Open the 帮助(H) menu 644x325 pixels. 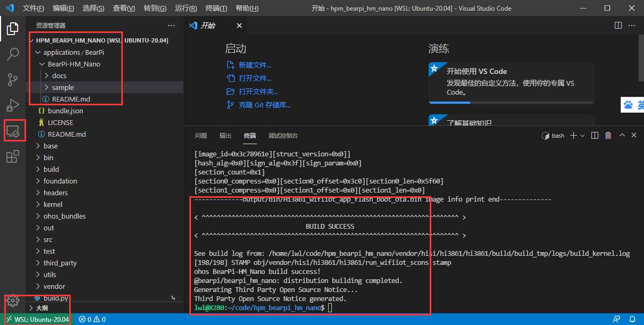coord(247,9)
